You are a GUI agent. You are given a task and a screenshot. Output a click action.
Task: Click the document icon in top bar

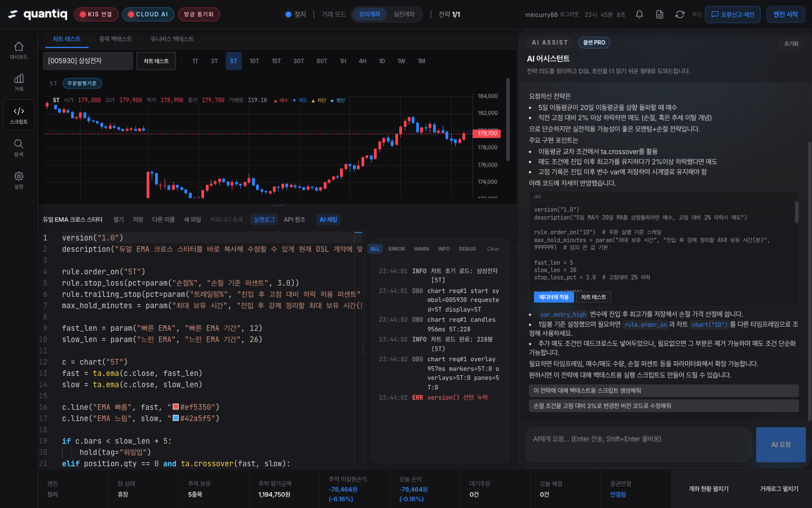(x=659, y=15)
